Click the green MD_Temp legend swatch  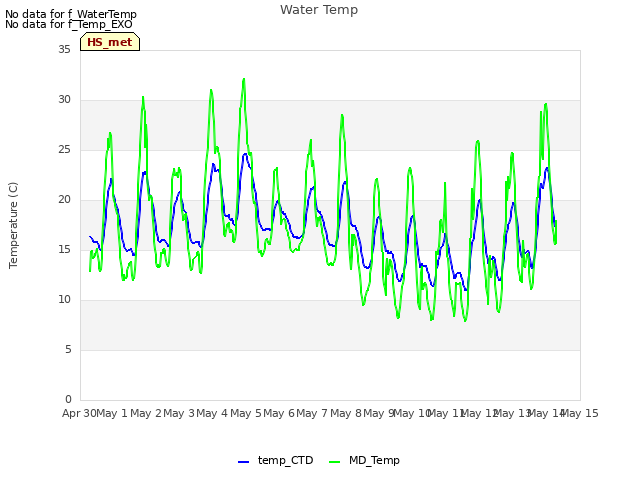(334, 462)
